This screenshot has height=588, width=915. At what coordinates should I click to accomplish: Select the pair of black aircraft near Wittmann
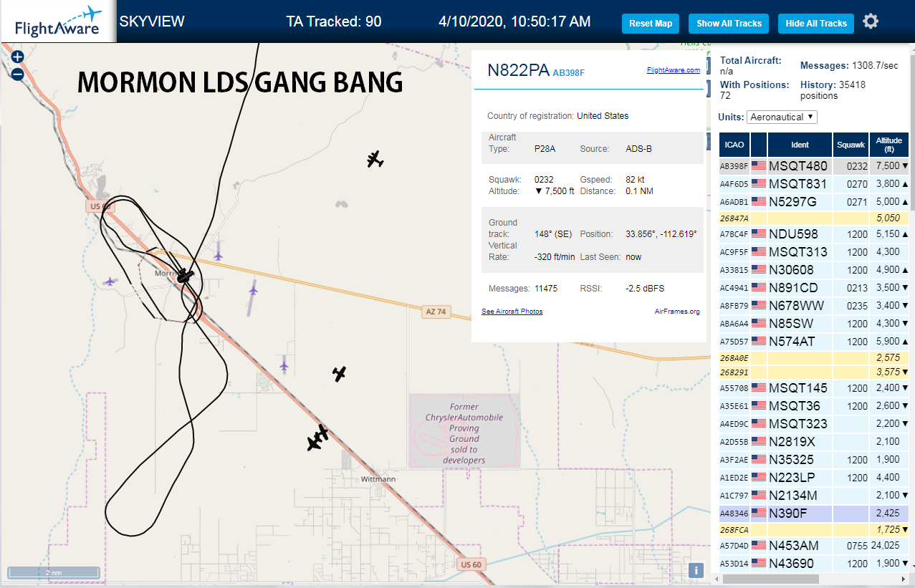pyautogui.click(x=317, y=438)
